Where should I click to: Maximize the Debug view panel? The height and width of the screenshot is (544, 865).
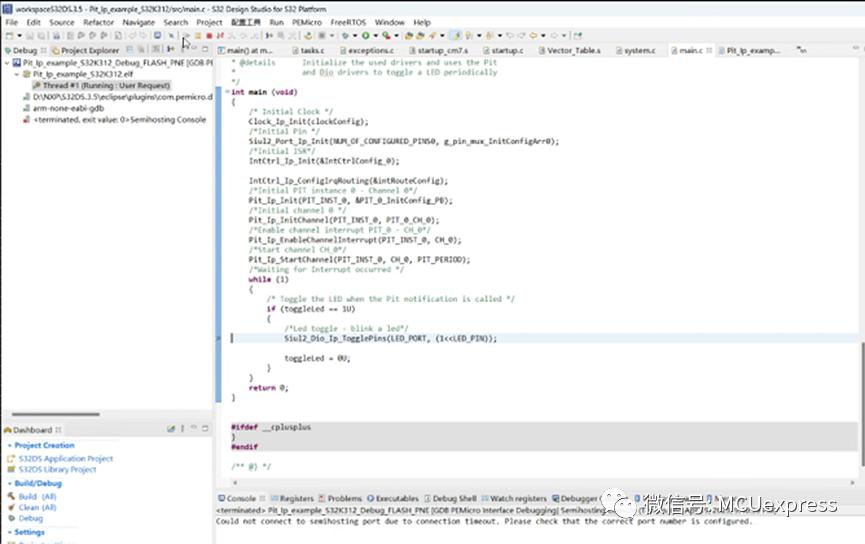point(205,49)
